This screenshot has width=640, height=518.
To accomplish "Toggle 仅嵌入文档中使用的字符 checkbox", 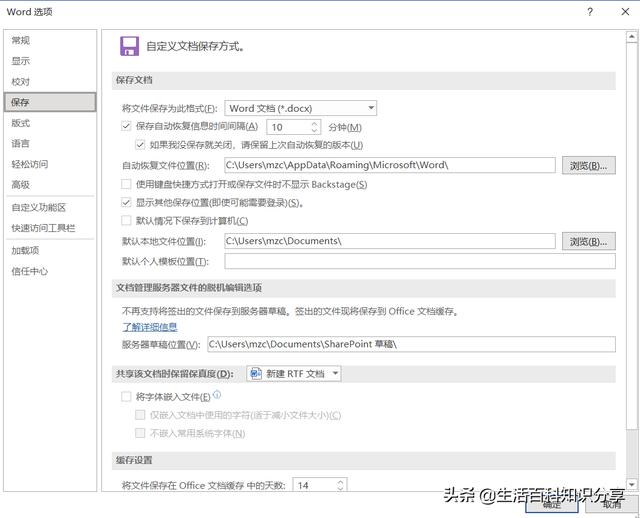I will pyautogui.click(x=140, y=415).
